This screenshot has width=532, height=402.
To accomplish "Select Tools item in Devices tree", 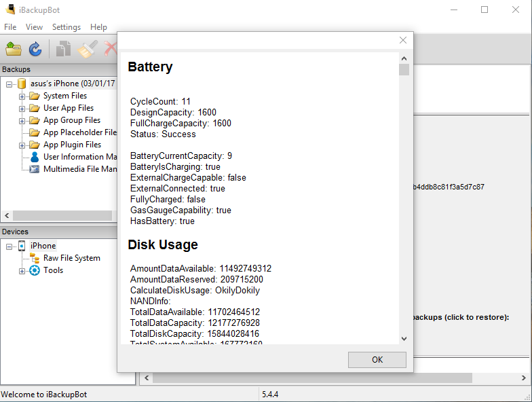I will [53, 270].
